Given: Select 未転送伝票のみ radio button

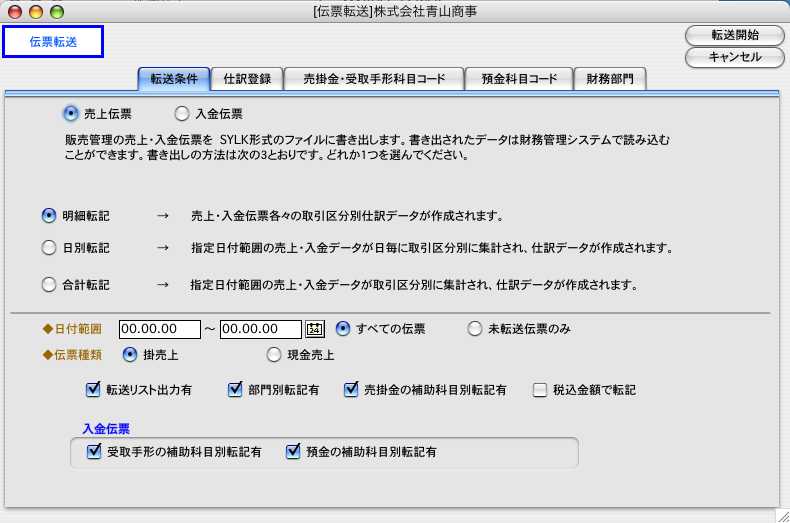Looking at the screenshot, I should point(475,329).
